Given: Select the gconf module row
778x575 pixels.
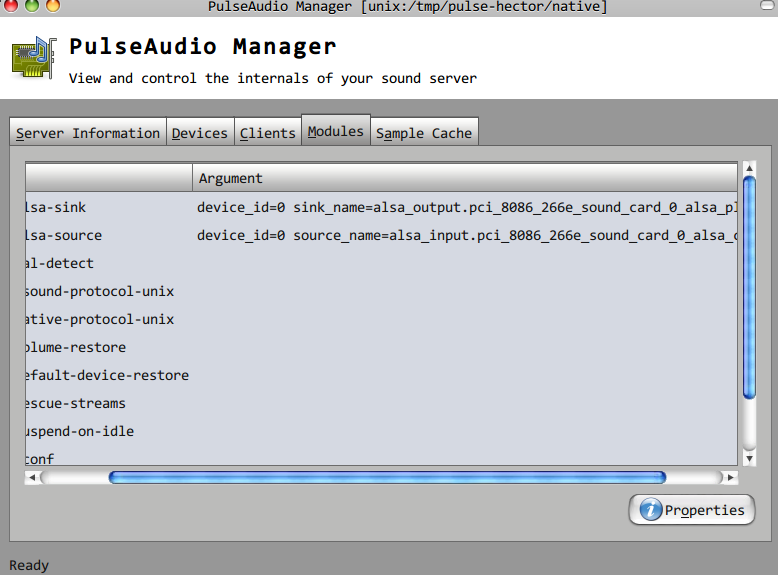Looking at the screenshot, I should pos(381,456).
